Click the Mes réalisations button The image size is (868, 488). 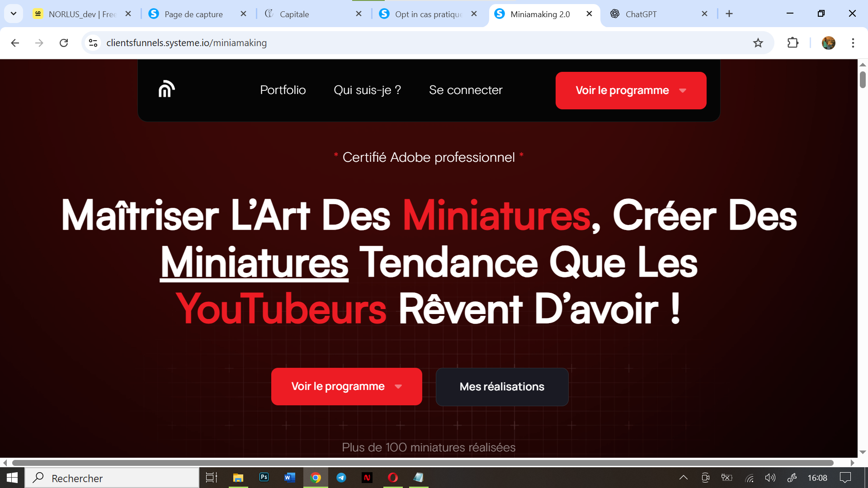click(502, 387)
